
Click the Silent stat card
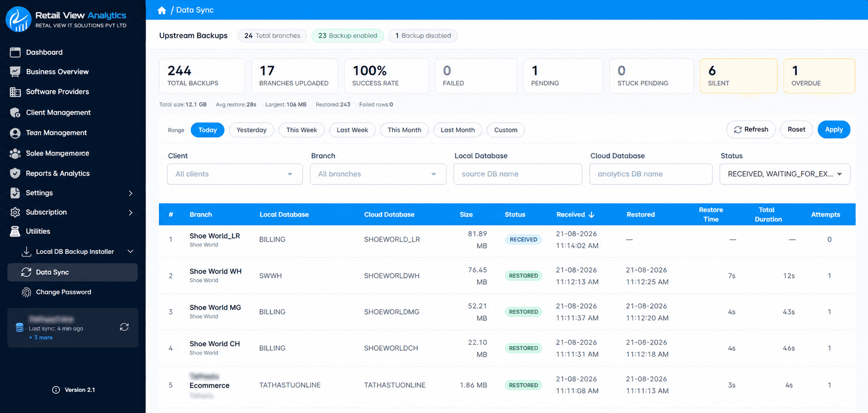click(x=739, y=76)
